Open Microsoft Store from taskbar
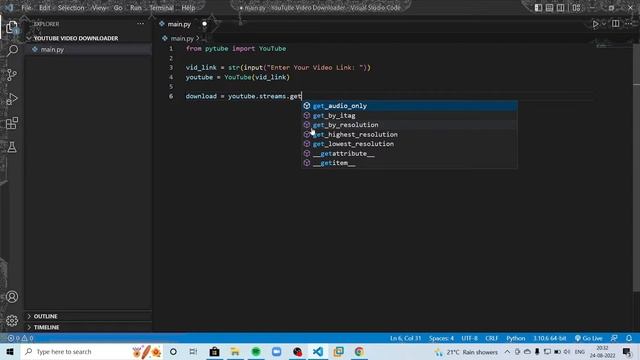This screenshot has width=640, height=360. click(x=214, y=352)
